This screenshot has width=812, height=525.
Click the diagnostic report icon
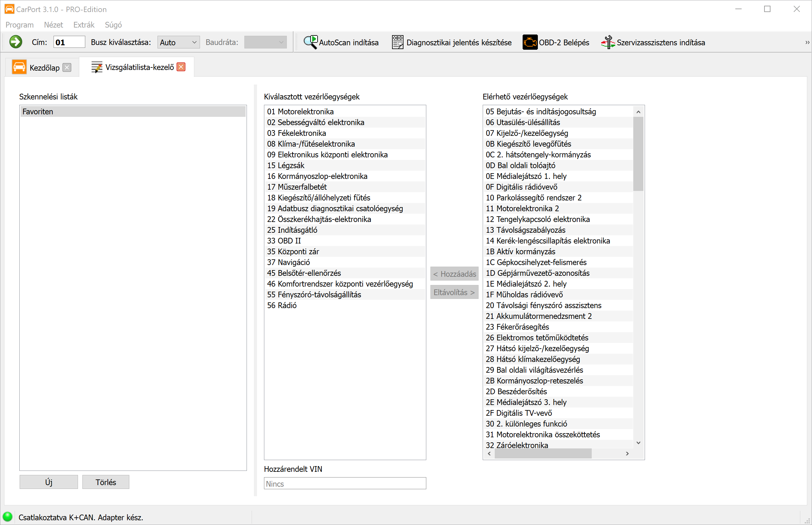pyautogui.click(x=397, y=42)
